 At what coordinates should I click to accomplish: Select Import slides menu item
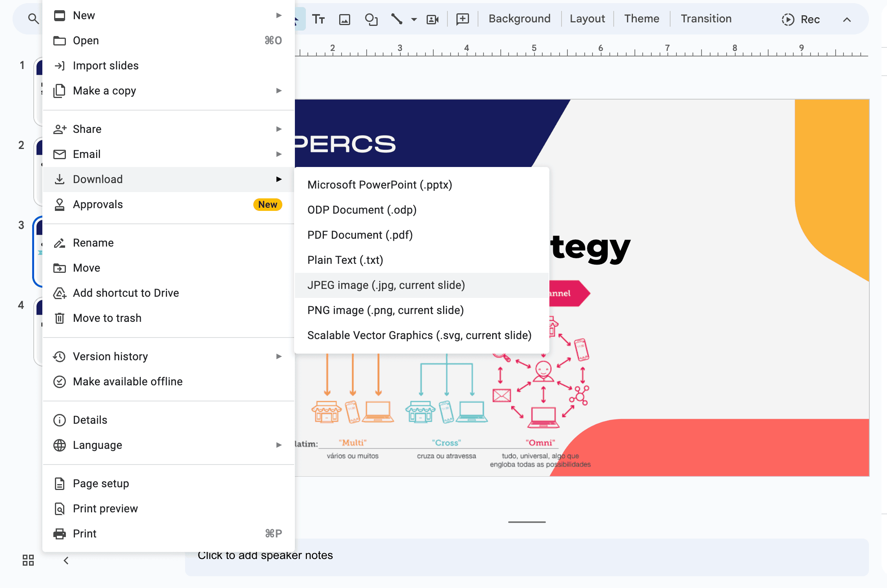[x=169, y=65]
